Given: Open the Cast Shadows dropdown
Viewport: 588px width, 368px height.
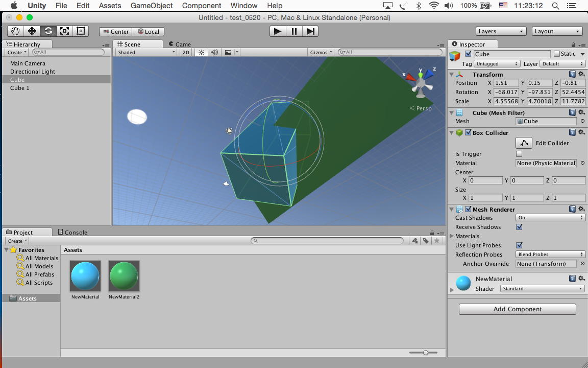Looking at the screenshot, I should [550, 218].
